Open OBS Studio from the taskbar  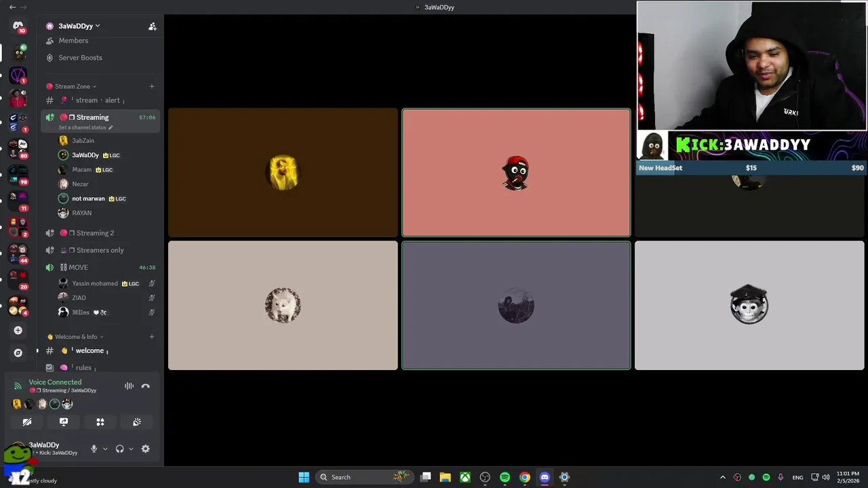point(485,477)
